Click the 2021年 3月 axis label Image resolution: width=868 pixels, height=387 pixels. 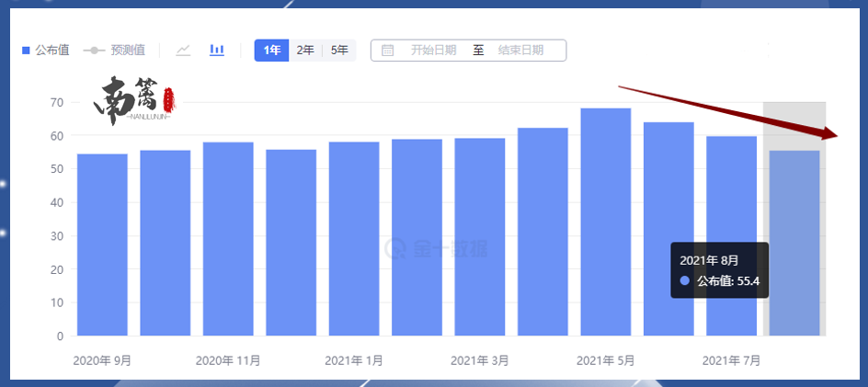pos(480,361)
